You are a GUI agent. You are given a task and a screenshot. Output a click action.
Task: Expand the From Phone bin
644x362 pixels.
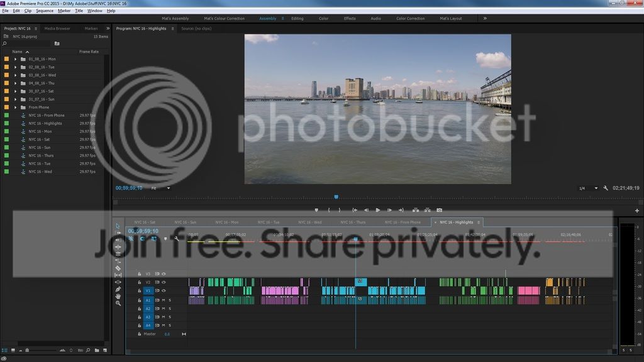16,107
